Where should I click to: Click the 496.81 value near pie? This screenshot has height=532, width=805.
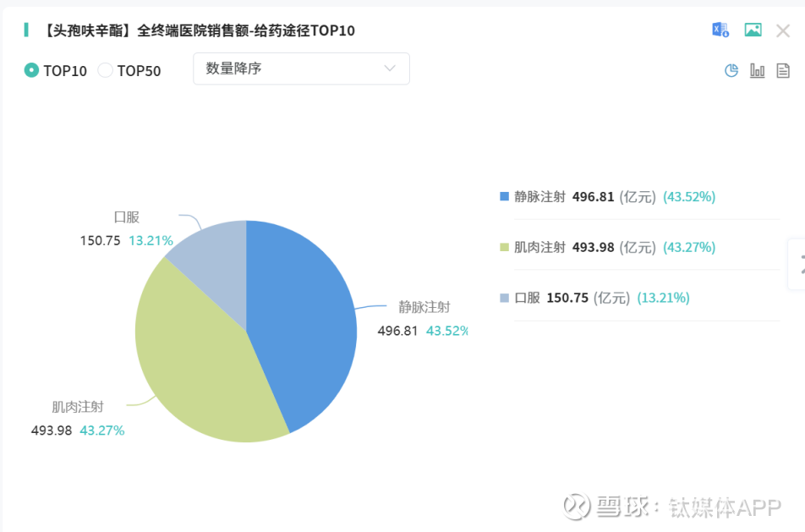(398, 331)
